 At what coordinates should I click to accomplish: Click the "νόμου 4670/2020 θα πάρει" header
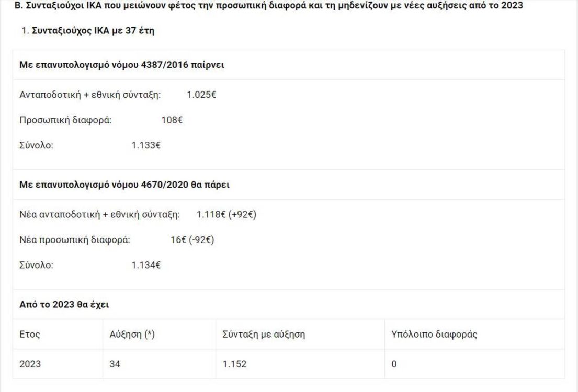coord(124,185)
